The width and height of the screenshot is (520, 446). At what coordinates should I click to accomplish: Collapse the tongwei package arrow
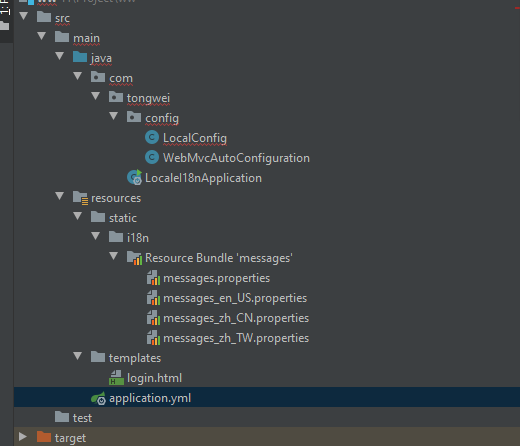(x=96, y=96)
